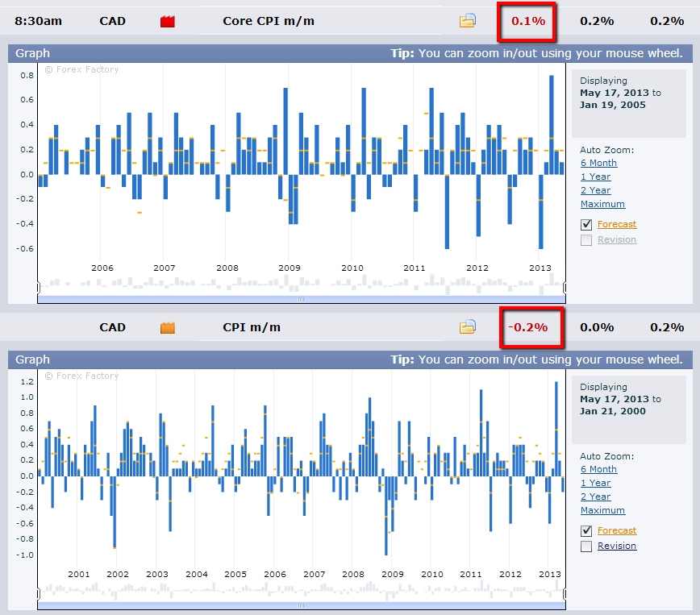The width and height of the screenshot is (700, 615).
Task: Grab left range handle of CPI m/m graph
Action: point(39,593)
